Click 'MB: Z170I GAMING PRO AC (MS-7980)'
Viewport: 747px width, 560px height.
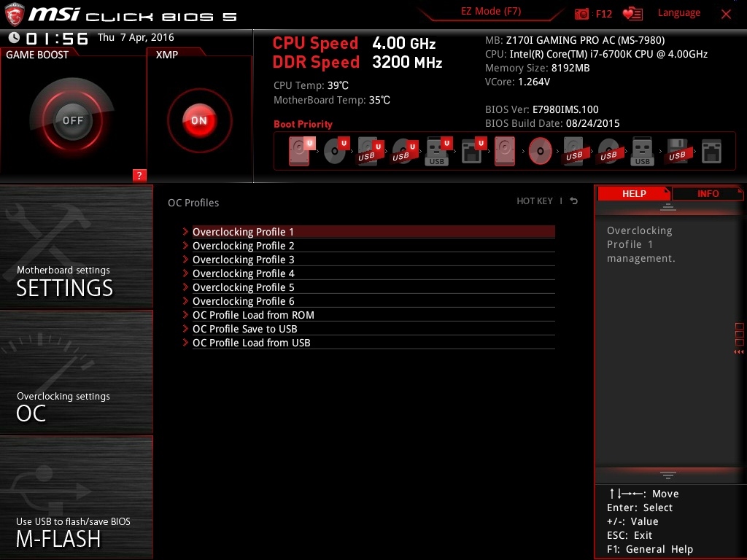pos(575,40)
